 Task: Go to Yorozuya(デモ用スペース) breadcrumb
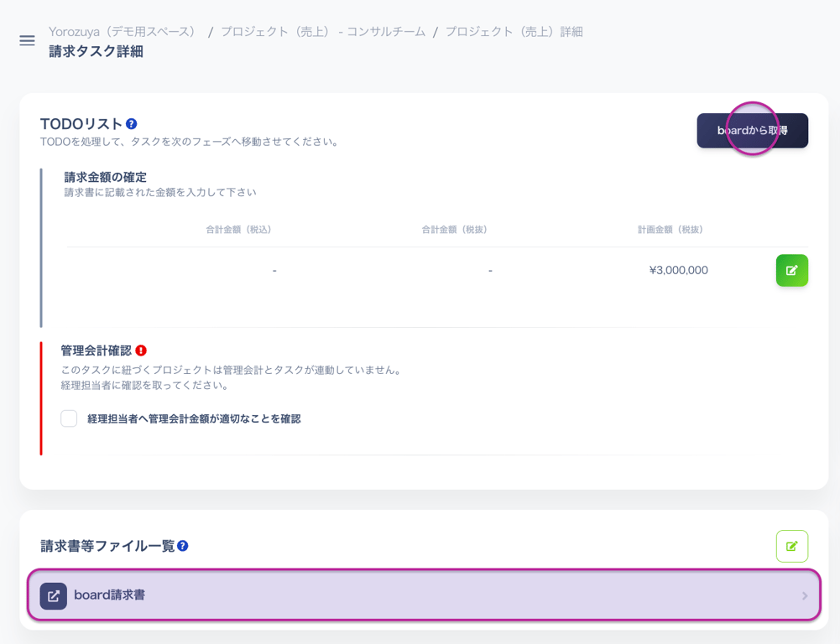(x=124, y=32)
